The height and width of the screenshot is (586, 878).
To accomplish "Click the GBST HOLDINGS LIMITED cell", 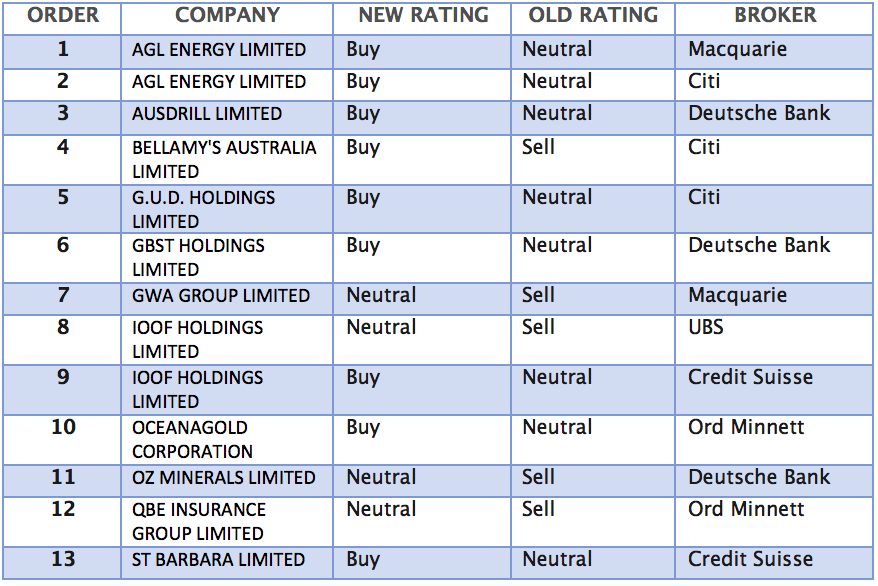I will click(199, 257).
